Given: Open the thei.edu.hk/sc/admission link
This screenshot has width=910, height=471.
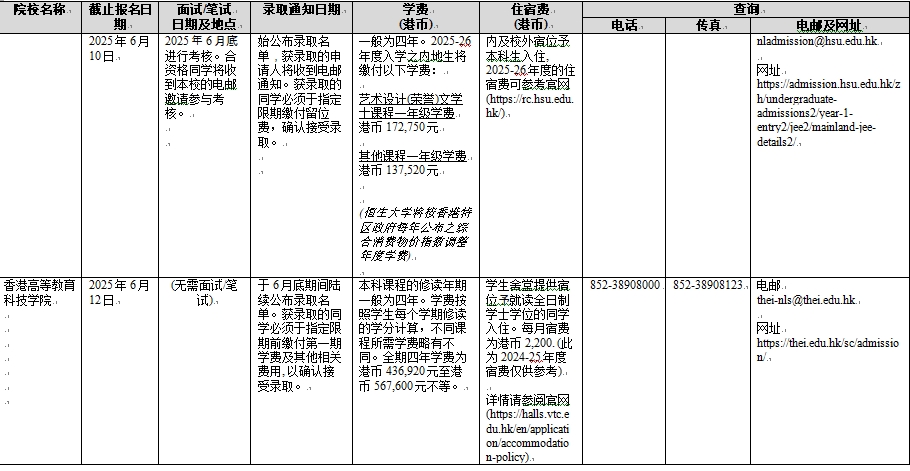Looking at the screenshot, I should [828, 350].
